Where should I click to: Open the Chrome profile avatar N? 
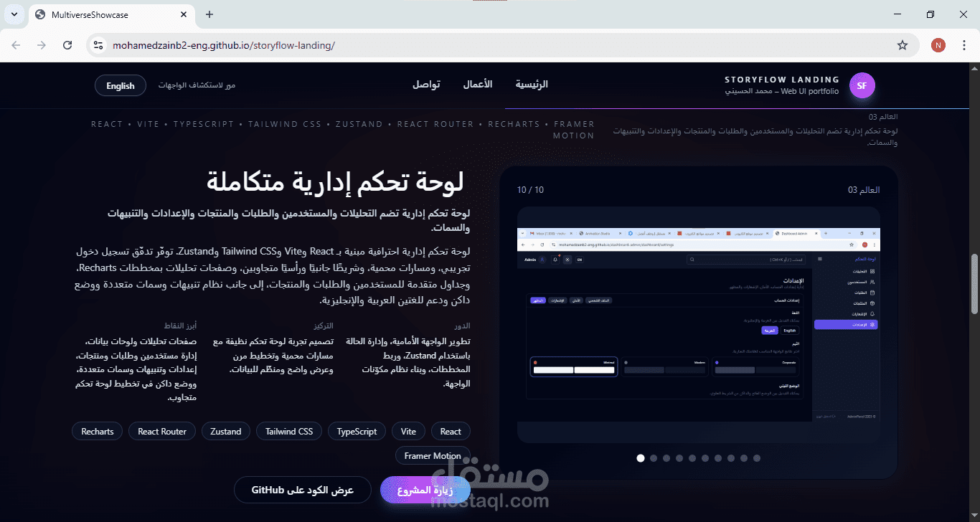[x=938, y=45]
